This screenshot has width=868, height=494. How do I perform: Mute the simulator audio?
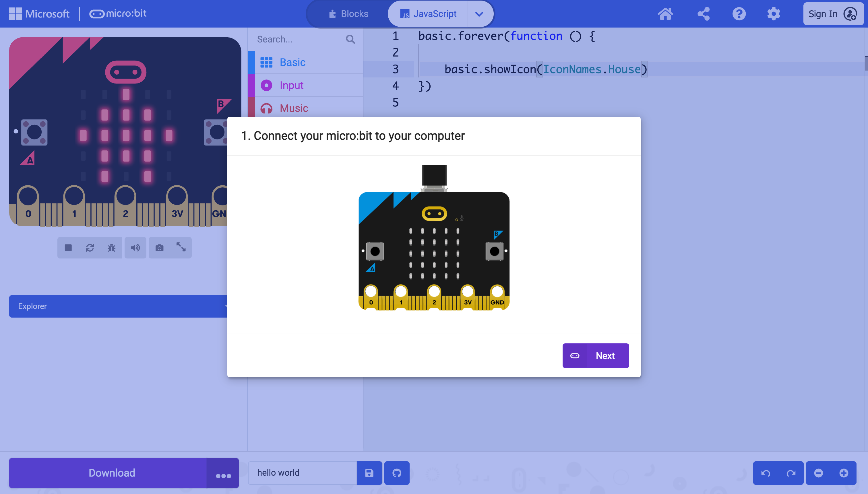(x=135, y=248)
